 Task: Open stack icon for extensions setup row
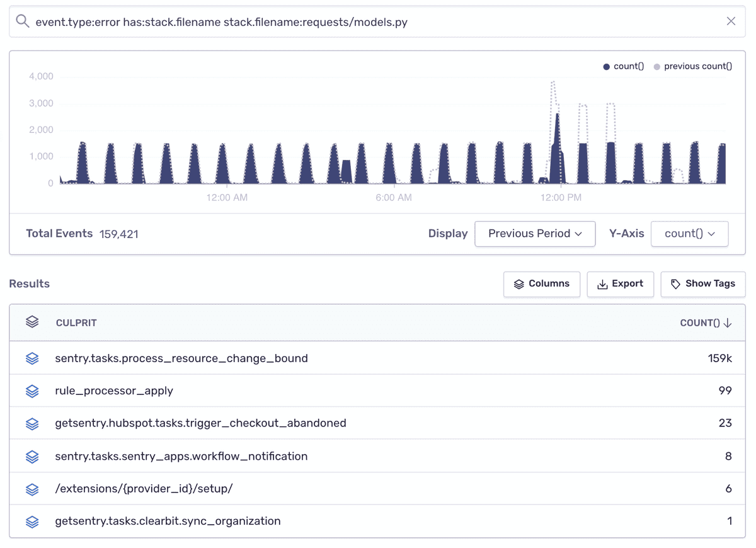(32, 489)
